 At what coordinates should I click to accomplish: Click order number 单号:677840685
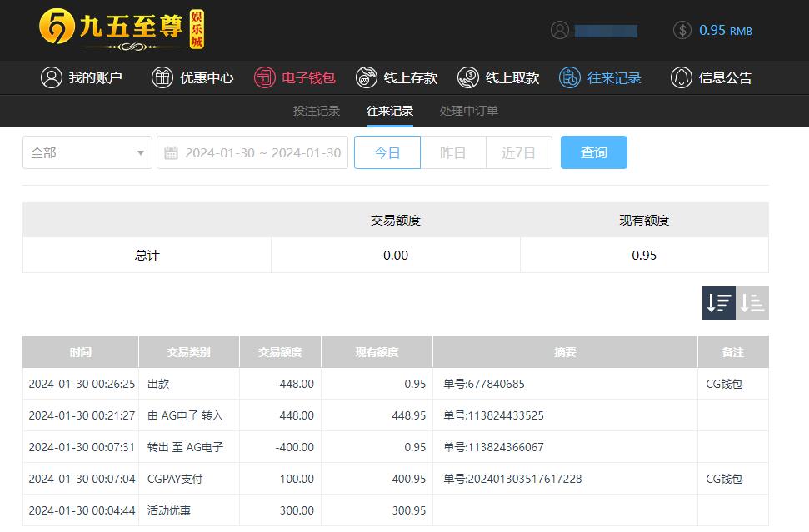click(484, 384)
